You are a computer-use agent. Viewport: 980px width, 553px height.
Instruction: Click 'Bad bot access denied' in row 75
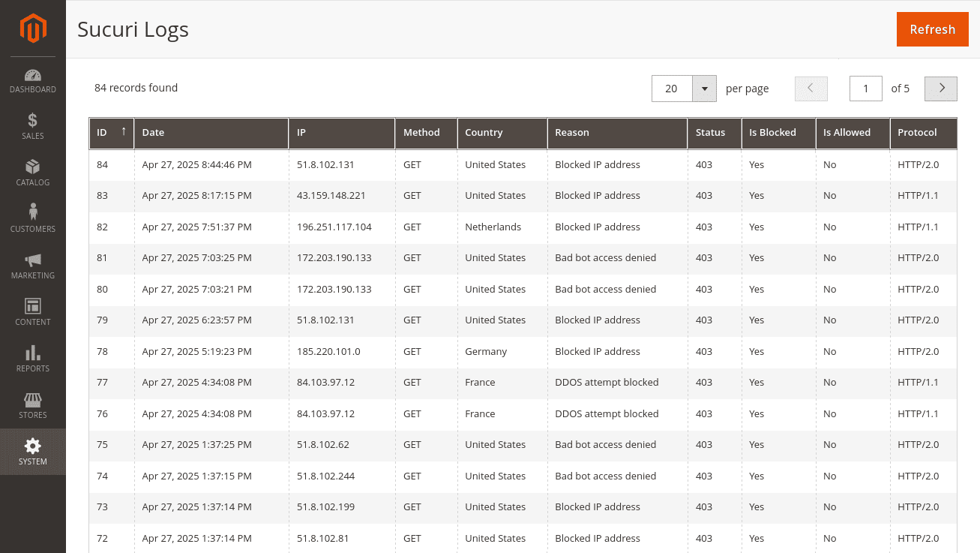[x=605, y=444]
